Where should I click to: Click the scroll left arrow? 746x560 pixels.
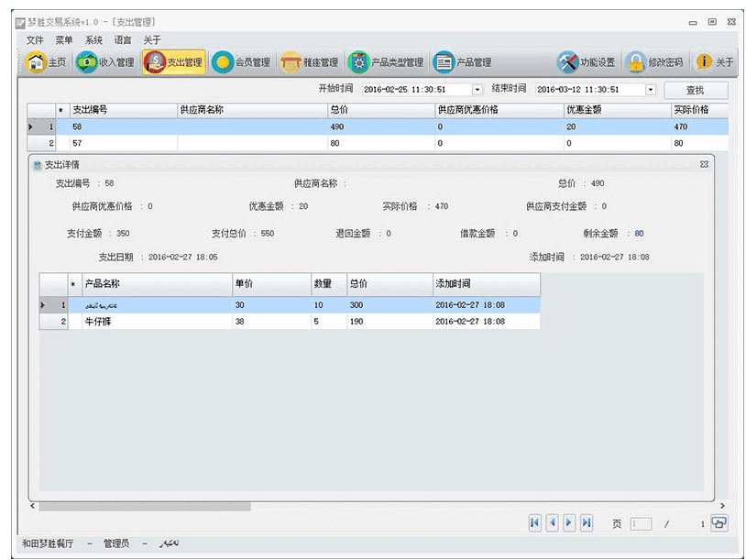click(32, 506)
